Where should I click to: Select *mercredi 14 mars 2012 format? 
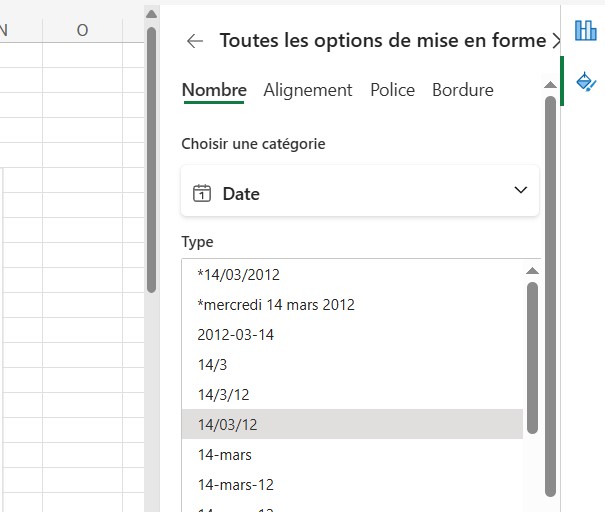point(352,305)
